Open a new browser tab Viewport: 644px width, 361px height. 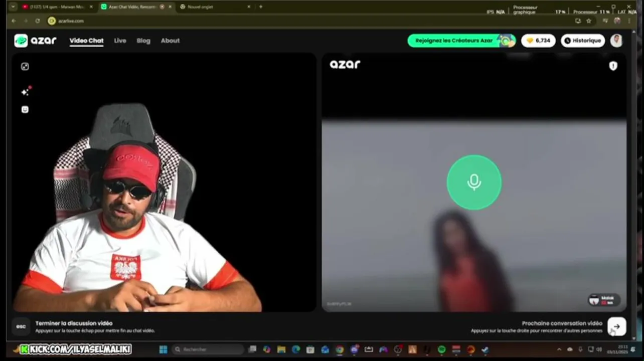point(260,7)
